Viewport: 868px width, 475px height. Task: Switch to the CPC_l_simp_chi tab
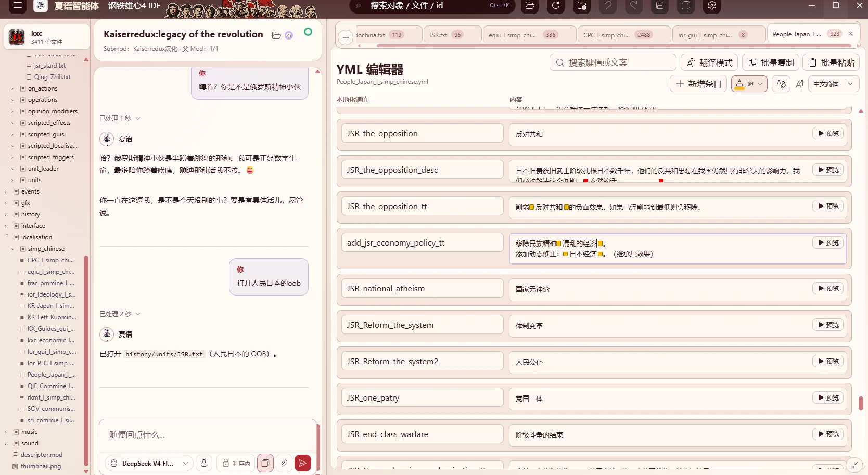coord(624,35)
